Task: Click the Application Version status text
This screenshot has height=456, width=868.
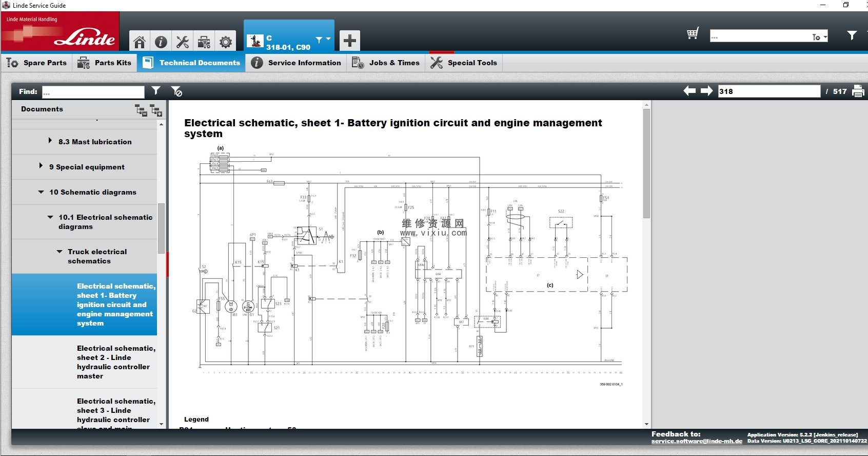Action: click(802, 434)
